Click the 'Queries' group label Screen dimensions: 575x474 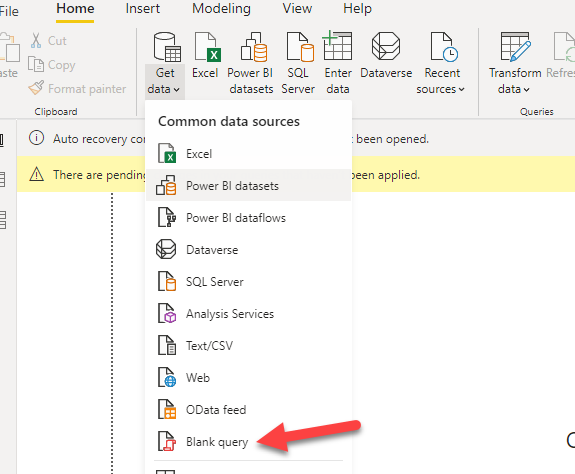[536, 111]
